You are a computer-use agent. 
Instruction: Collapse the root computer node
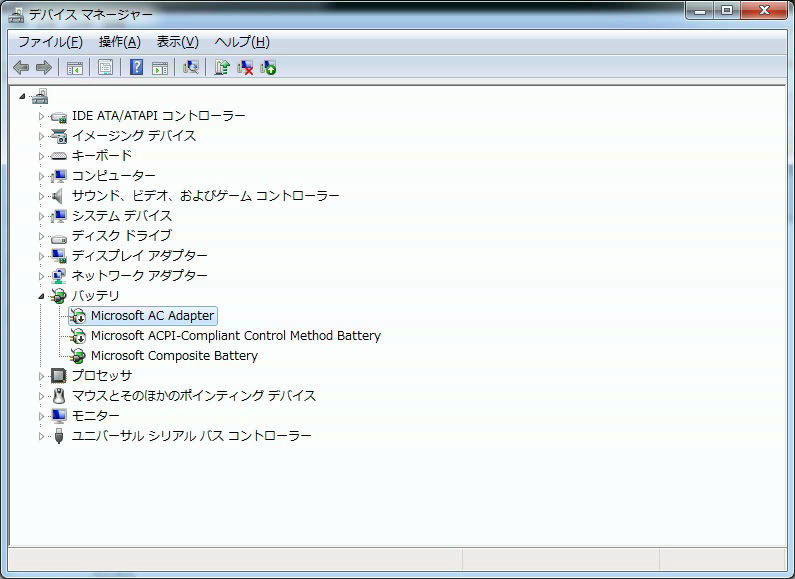(22, 96)
